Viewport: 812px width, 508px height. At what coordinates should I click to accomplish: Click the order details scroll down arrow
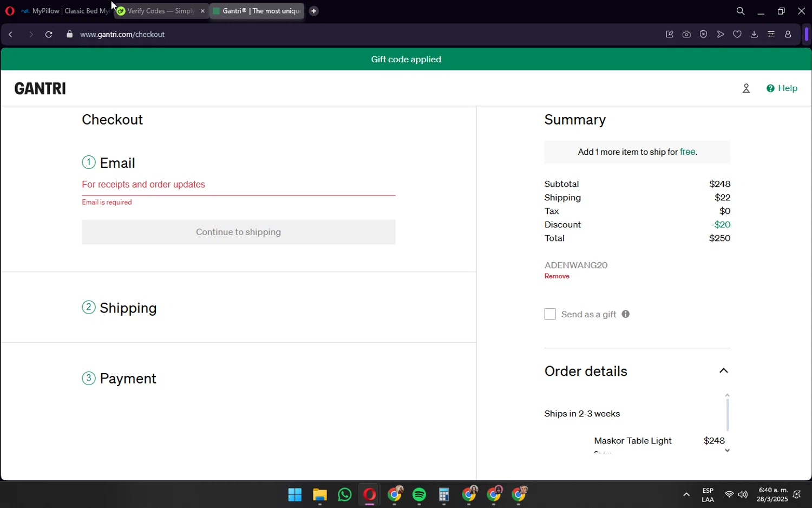coord(728,451)
